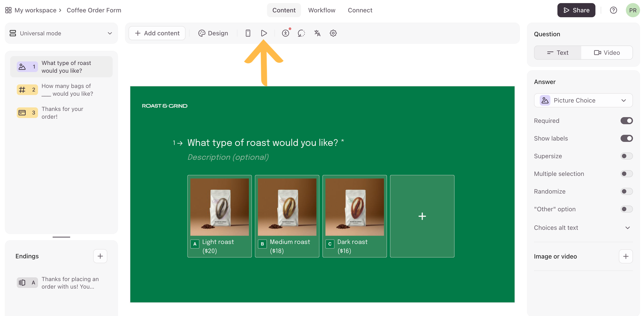Click the AI assistant speech bubble icon
The image size is (644, 316).
tap(301, 33)
